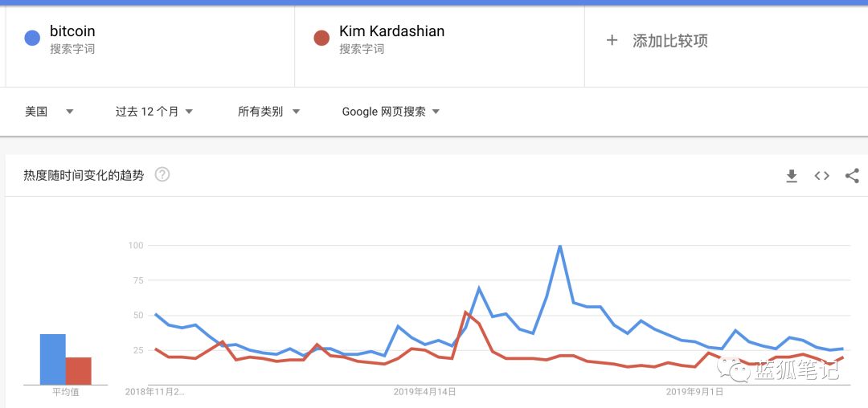
Task: Expand the Google 网页搜索 search type dropdown
Action: tap(391, 112)
